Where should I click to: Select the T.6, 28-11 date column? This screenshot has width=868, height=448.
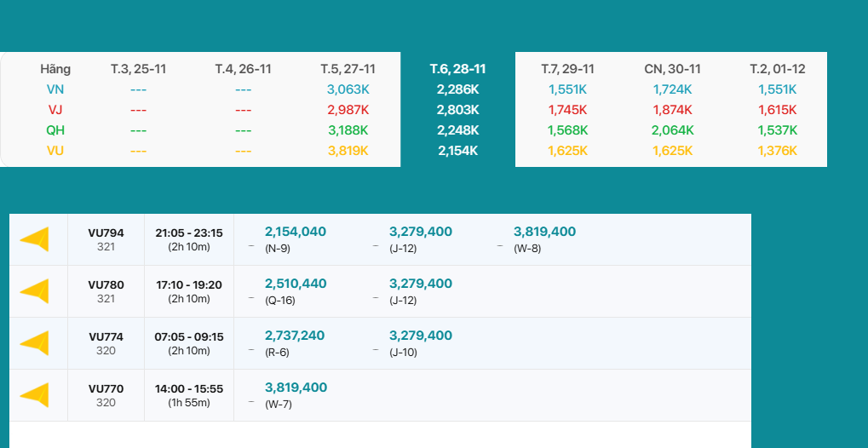(x=457, y=69)
